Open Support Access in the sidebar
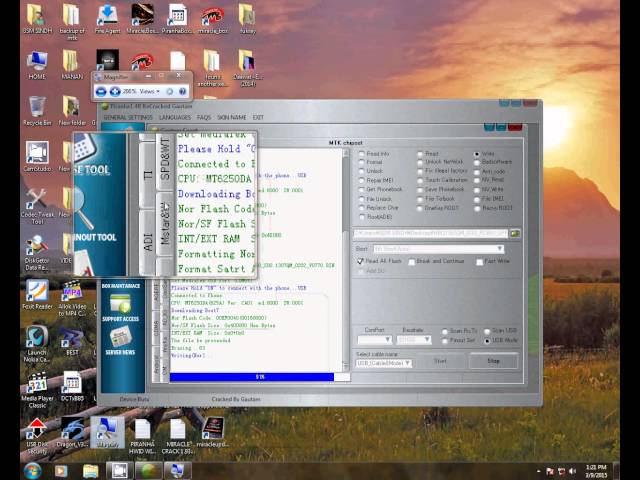 [x=120, y=308]
